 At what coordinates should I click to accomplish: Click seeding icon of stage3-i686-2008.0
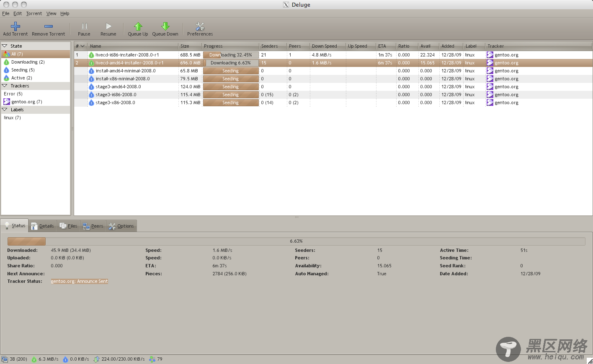[91, 95]
